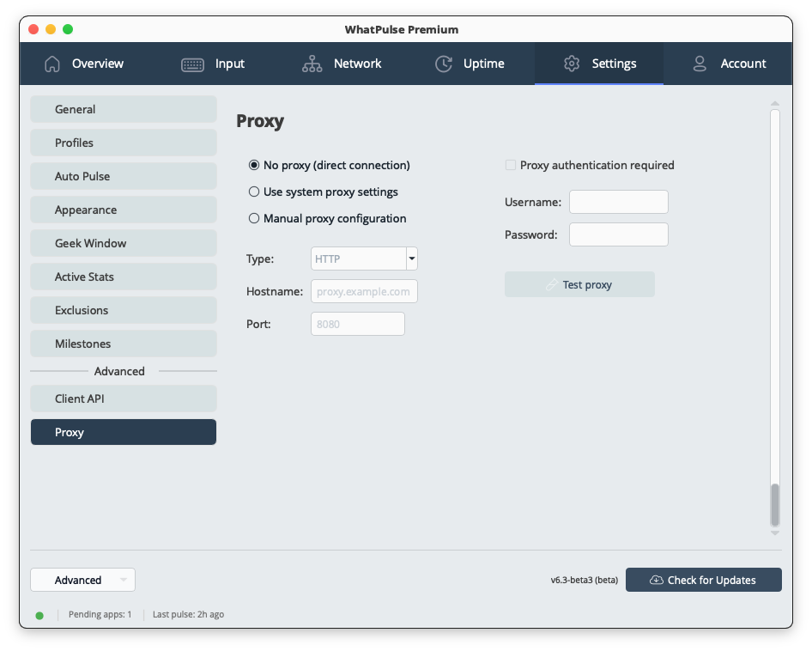Open Appearance settings section
Viewport: 812px width, 651px height.
click(x=124, y=210)
